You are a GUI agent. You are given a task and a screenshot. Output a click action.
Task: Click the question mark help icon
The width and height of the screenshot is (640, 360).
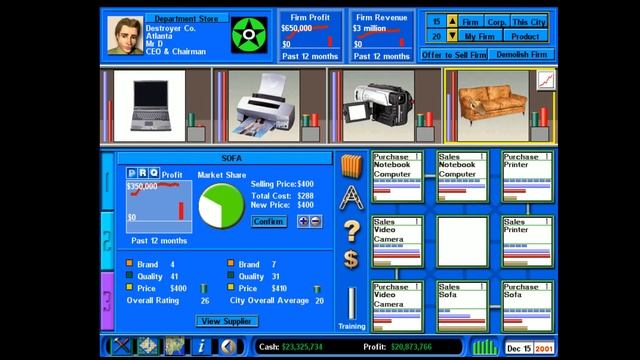[x=351, y=231]
